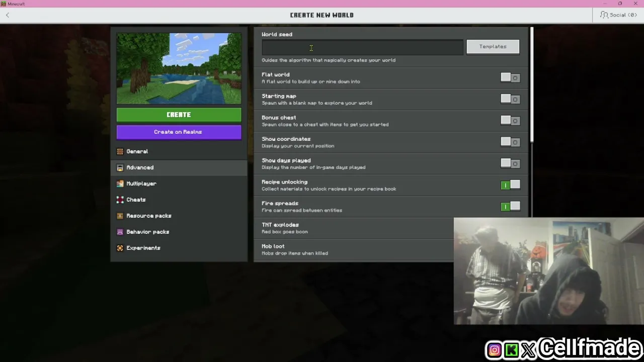Screen dimensions: 644x362
Task: Click Create on Realms button
Action: pyautogui.click(x=179, y=132)
